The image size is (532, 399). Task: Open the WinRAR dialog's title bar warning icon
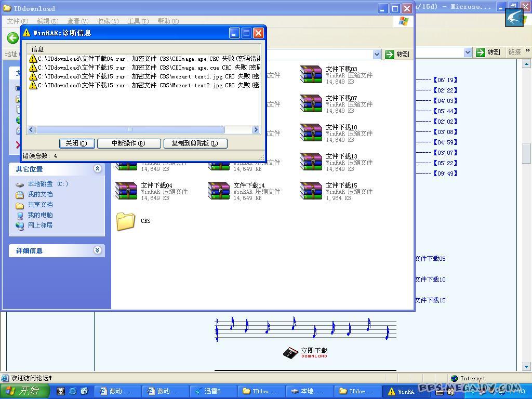(26, 33)
